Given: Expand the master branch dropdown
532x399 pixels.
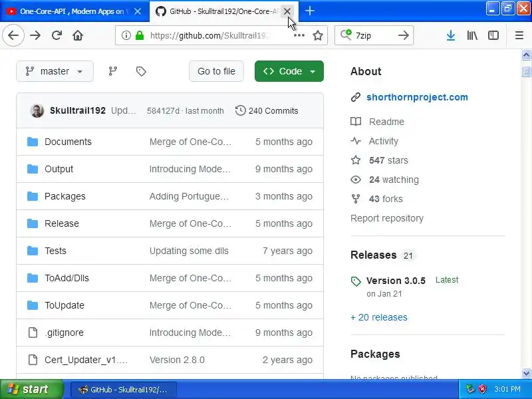Looking at the screenshot, I should coord(55,71).
